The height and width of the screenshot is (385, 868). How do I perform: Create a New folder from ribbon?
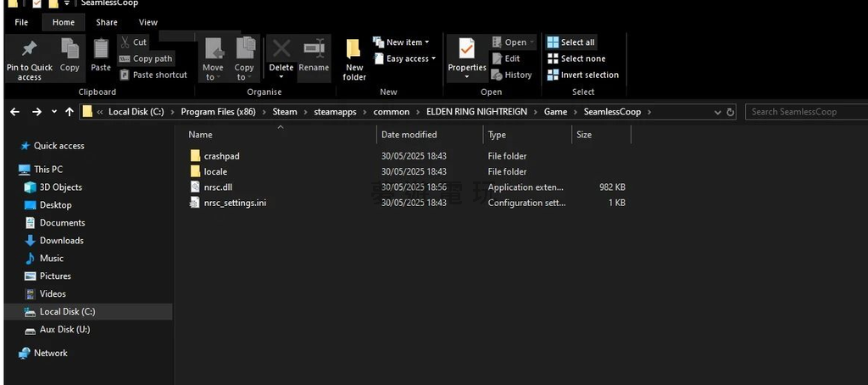pos(354,51)
